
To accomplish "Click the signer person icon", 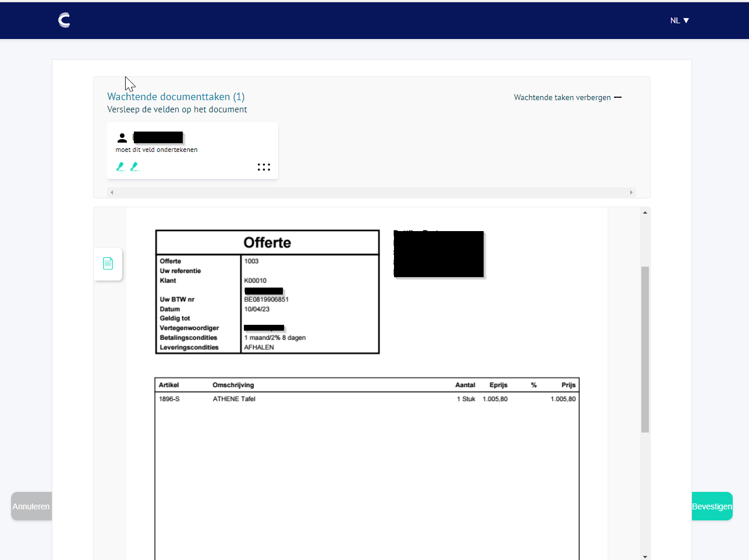I will click(122, 138).
